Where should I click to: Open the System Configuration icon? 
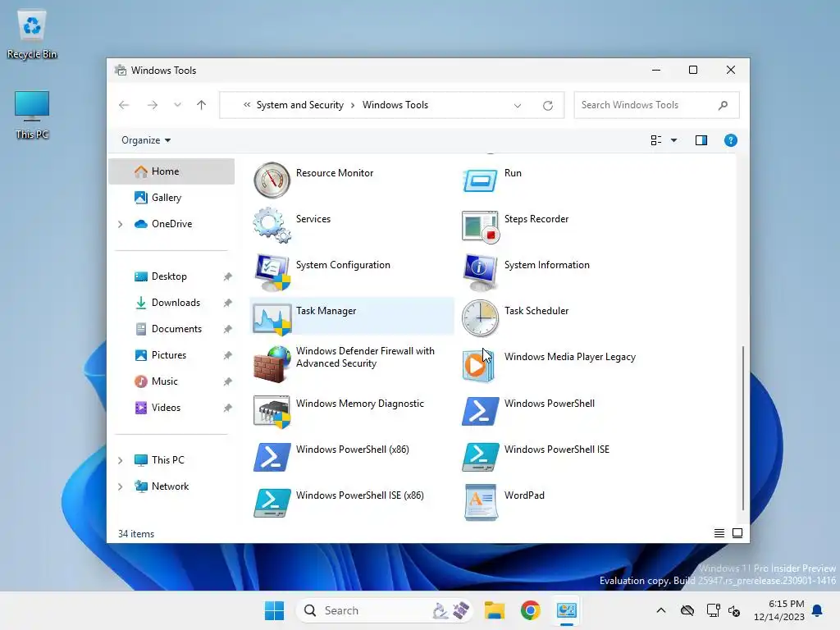coord(272,272)
